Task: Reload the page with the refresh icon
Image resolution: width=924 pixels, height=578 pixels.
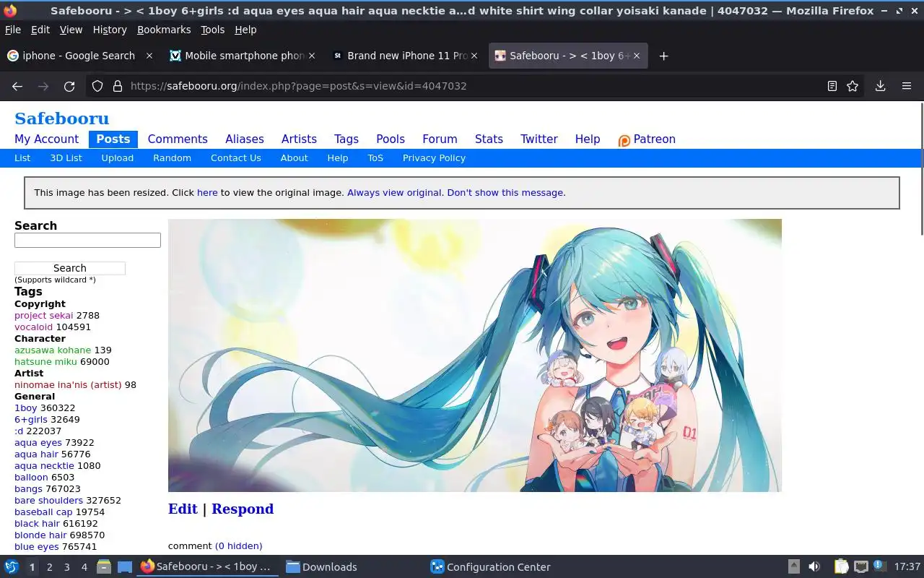Action: 69,86
